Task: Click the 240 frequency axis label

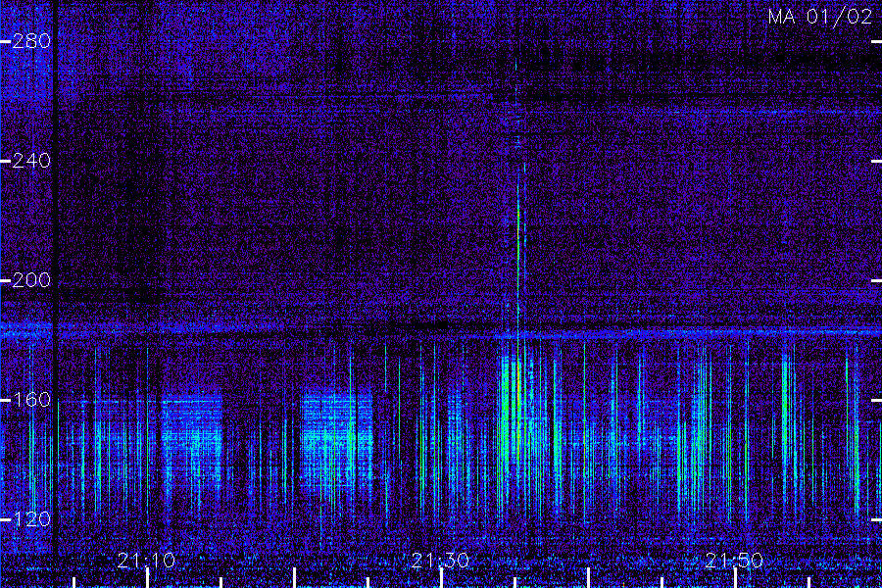Action: (31, 161)
